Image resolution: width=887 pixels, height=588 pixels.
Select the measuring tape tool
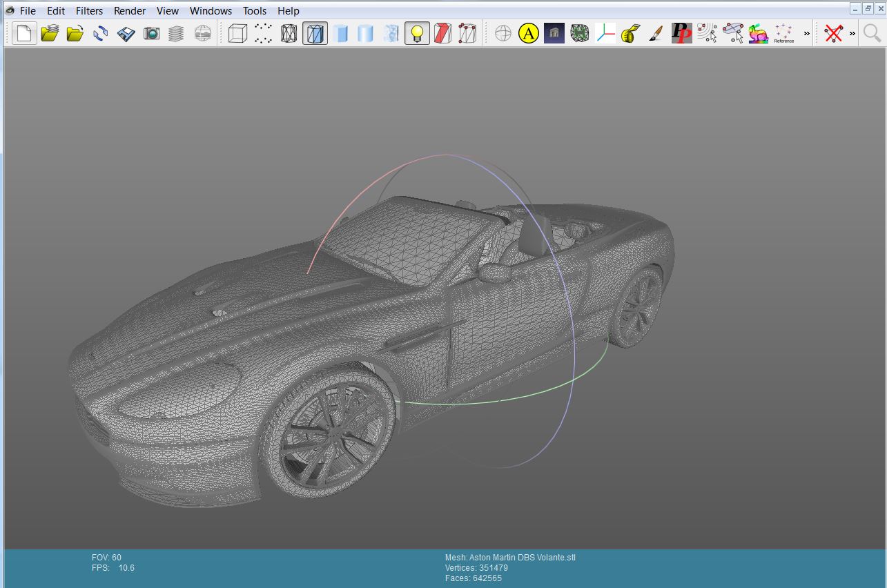click(x=631, y=33)
